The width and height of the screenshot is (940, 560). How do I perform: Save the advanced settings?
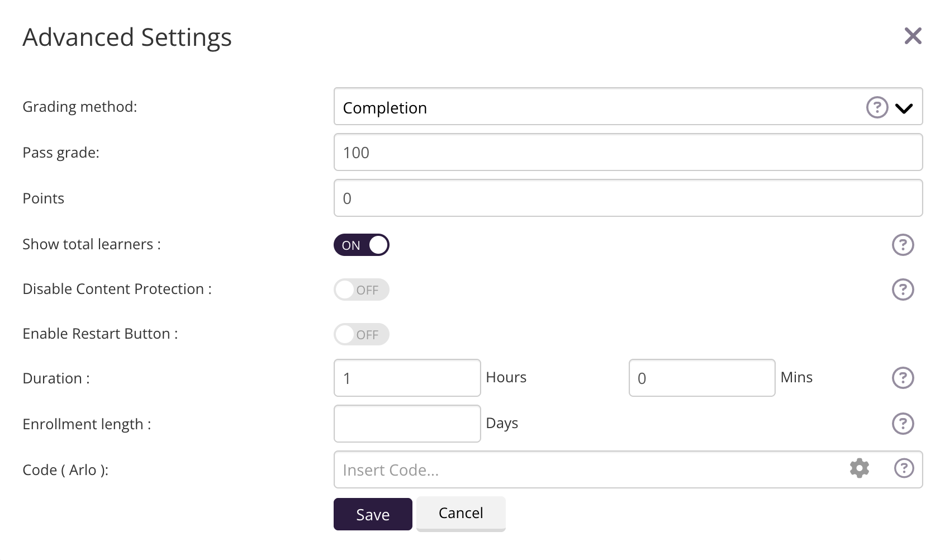(373, 514)
